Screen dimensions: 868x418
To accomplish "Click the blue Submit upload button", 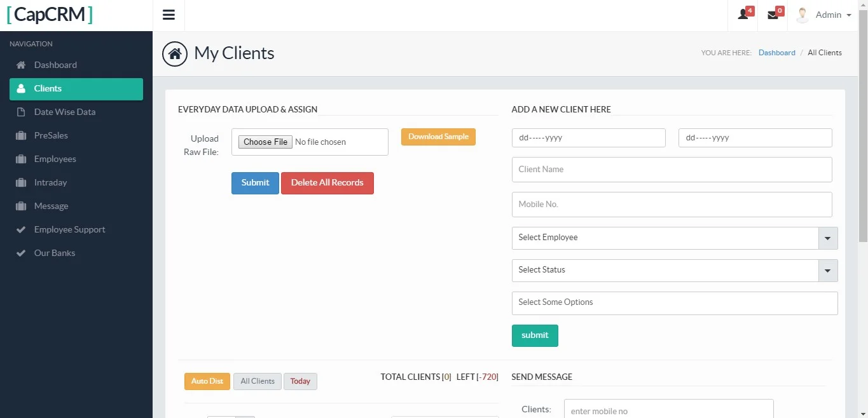I will point(255,183).
